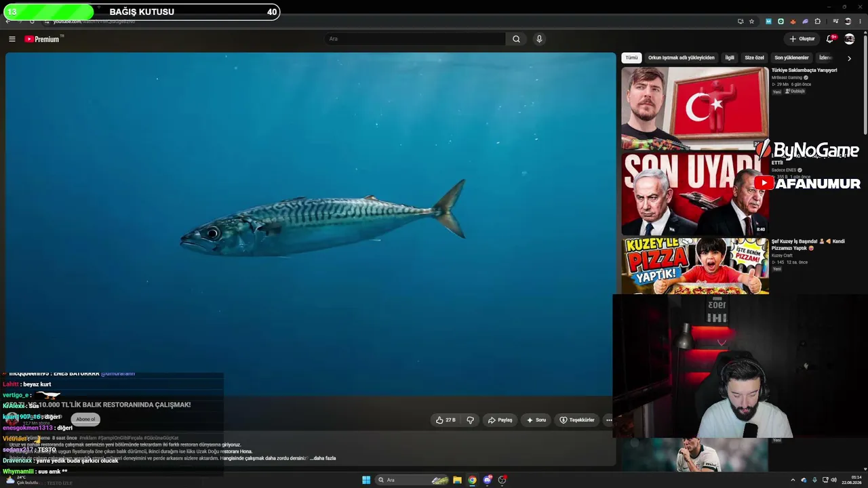Select the 'Son yüklenenler' filter chip
The height and width of the screenshot is (488, 868).
pyautogui.click(x=791, y=58)
